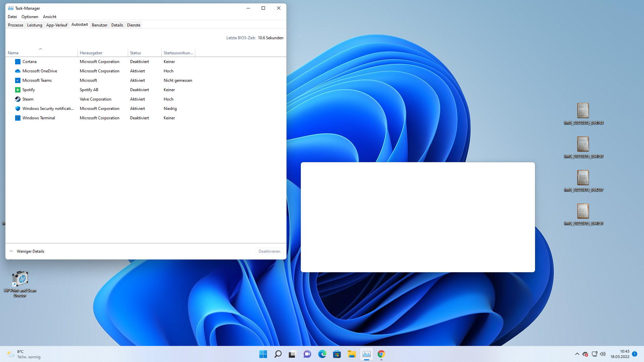Select the Cortana startup entry icon
The width and height of the screenshot is (644, 362).
coord(18,62)
